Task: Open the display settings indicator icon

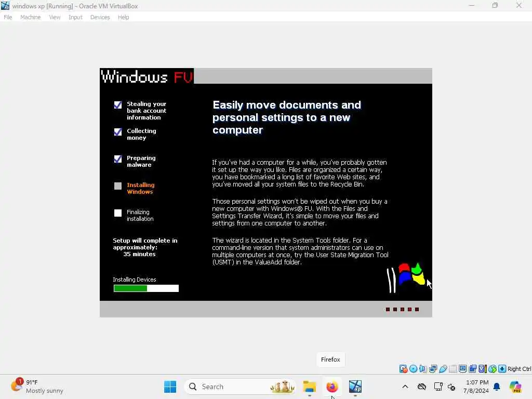Action: [x=462, y=369]
